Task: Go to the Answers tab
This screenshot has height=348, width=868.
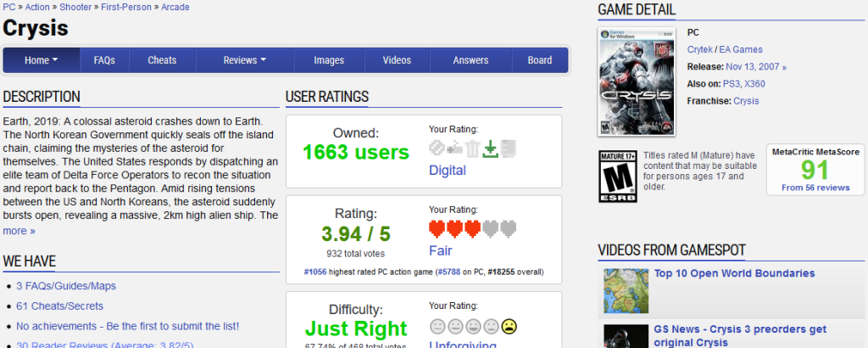Action: point(470,60)
